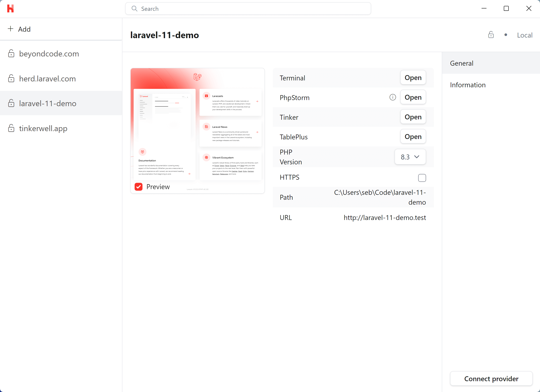Click the unlock icon in site header

(x=491, y=35)
